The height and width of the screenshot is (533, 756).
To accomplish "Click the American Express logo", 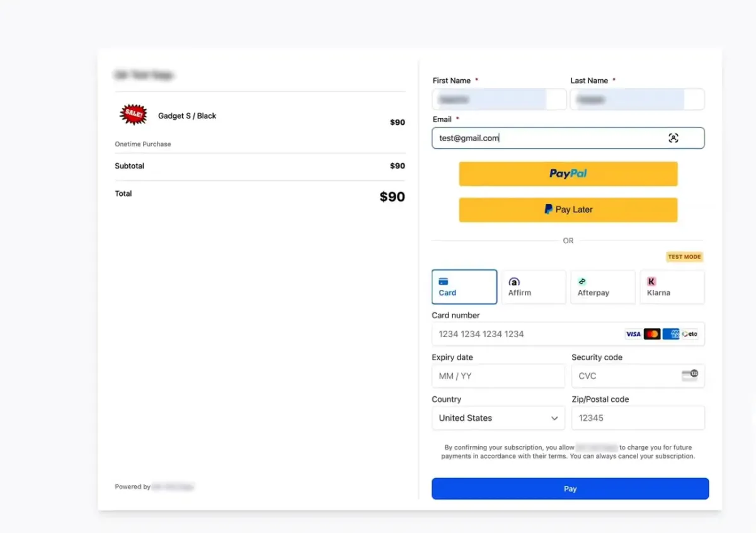I will tap(671, 334).
